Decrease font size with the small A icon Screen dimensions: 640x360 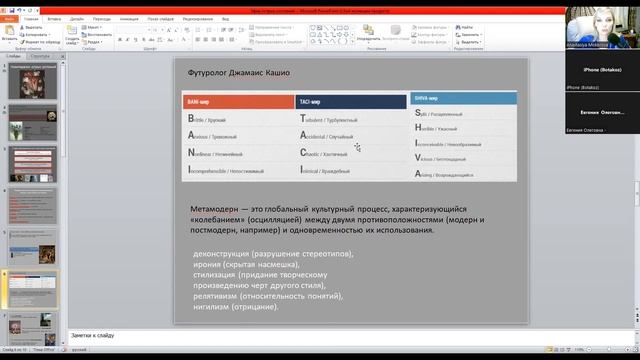176,30
